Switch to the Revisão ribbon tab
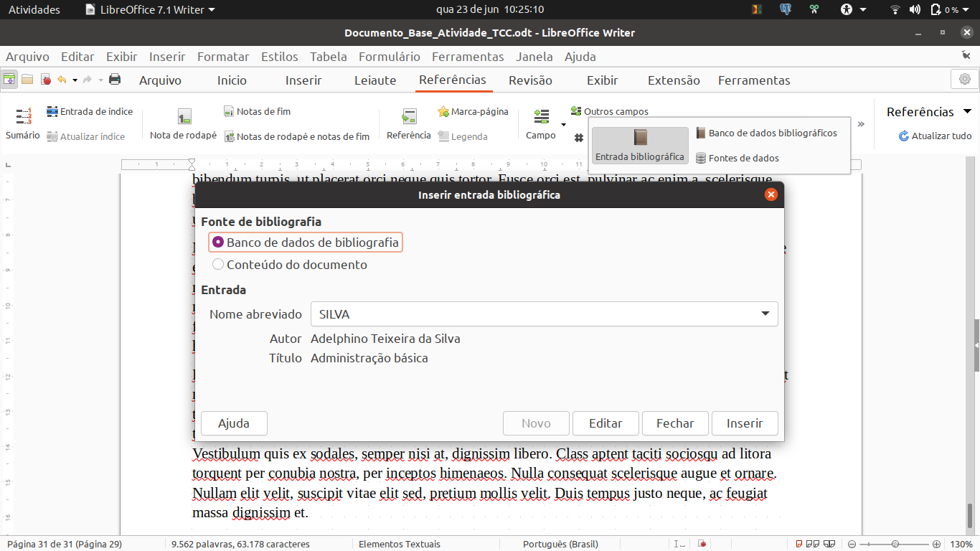The width and height of the screenshot is (980, 551). (530, 80)
